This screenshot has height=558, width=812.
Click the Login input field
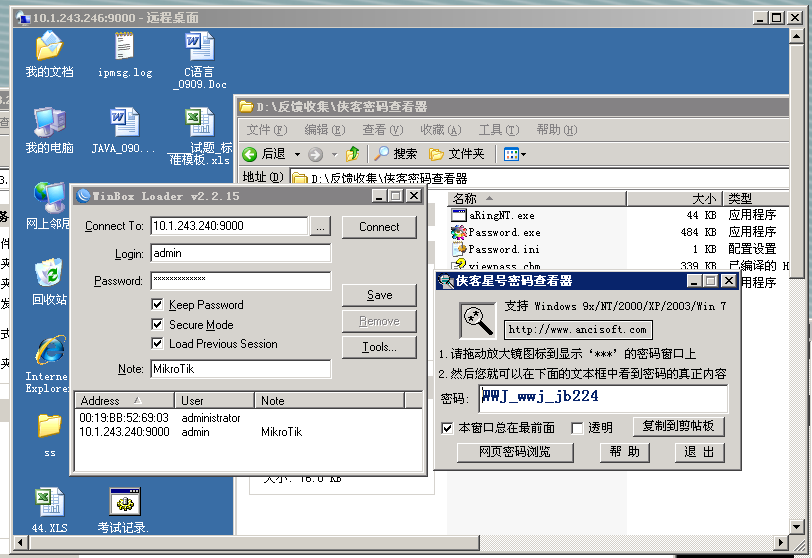(241, 253)
